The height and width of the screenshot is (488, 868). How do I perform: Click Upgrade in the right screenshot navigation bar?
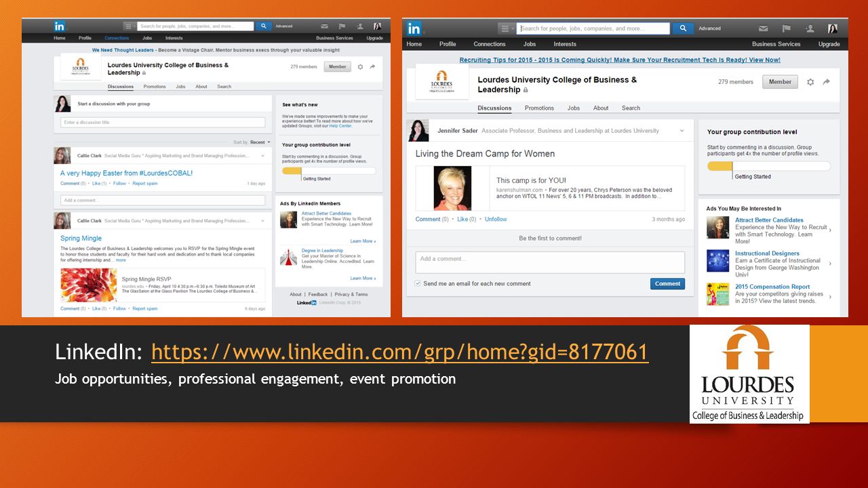pyautogui.click(x=829, y=44)
